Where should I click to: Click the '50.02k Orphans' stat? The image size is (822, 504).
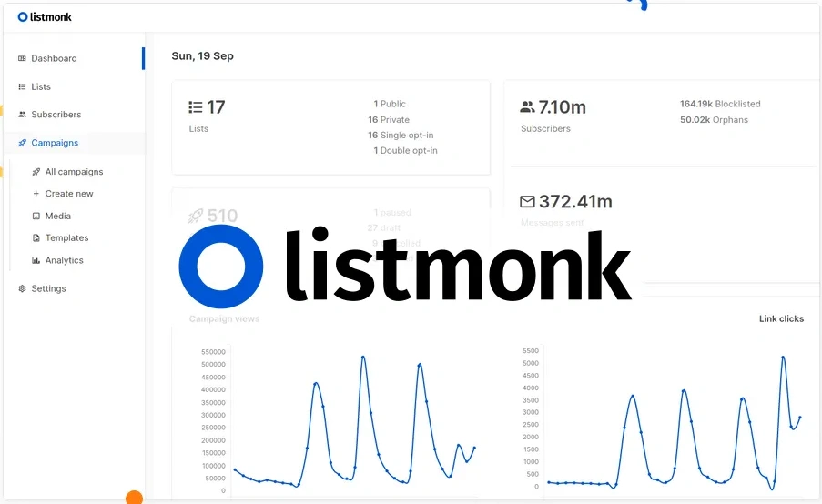tap(714, 119)
